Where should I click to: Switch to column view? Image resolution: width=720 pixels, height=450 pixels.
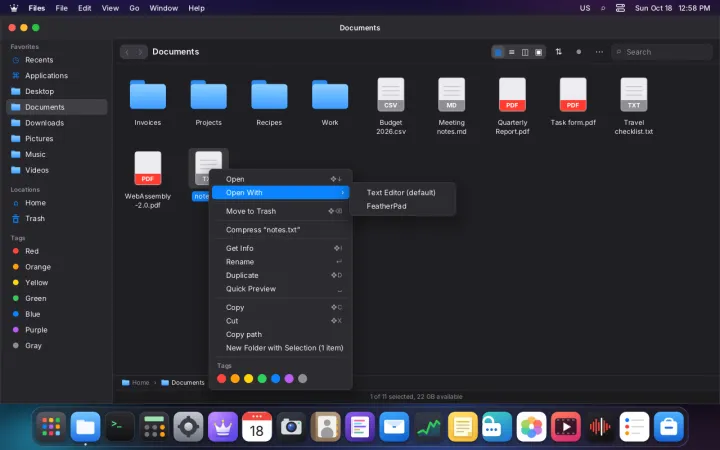pyautogui.click(x=525, y=52)
